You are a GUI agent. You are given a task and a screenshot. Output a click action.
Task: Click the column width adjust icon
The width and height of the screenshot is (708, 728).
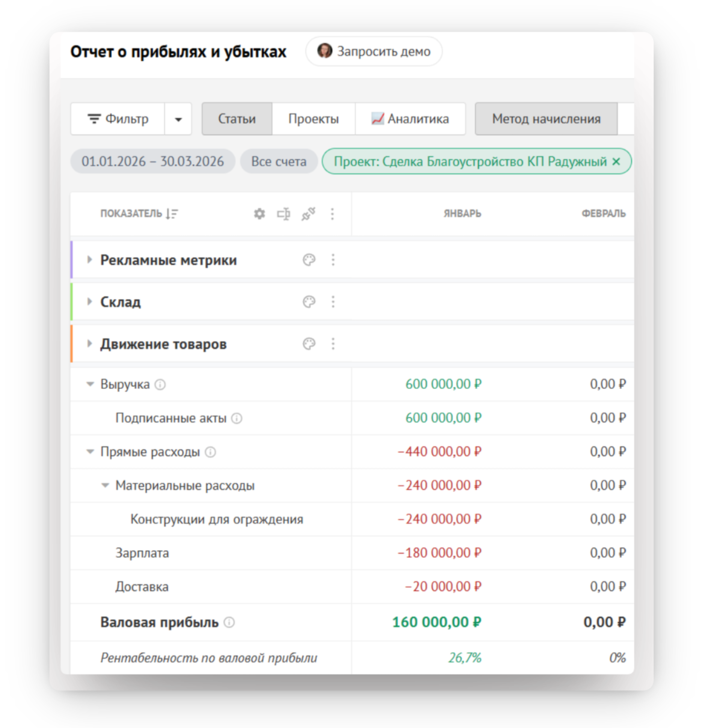284,214
